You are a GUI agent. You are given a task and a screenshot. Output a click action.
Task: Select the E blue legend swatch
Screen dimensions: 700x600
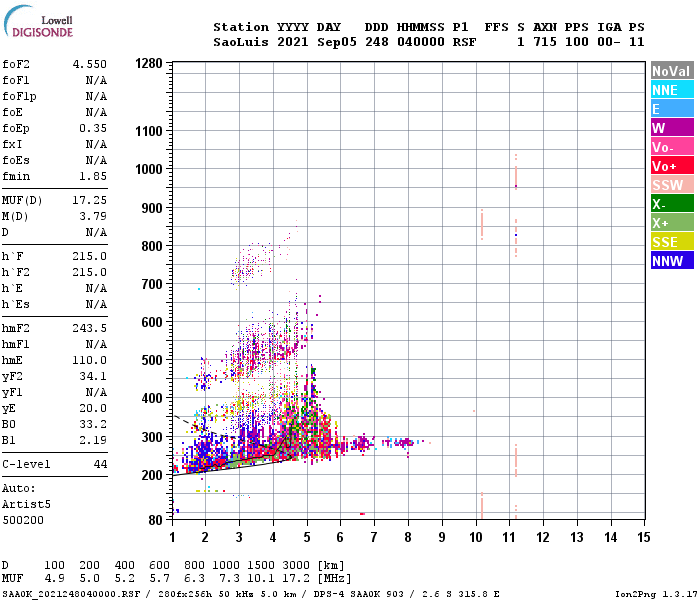click(x=672, y=109)
